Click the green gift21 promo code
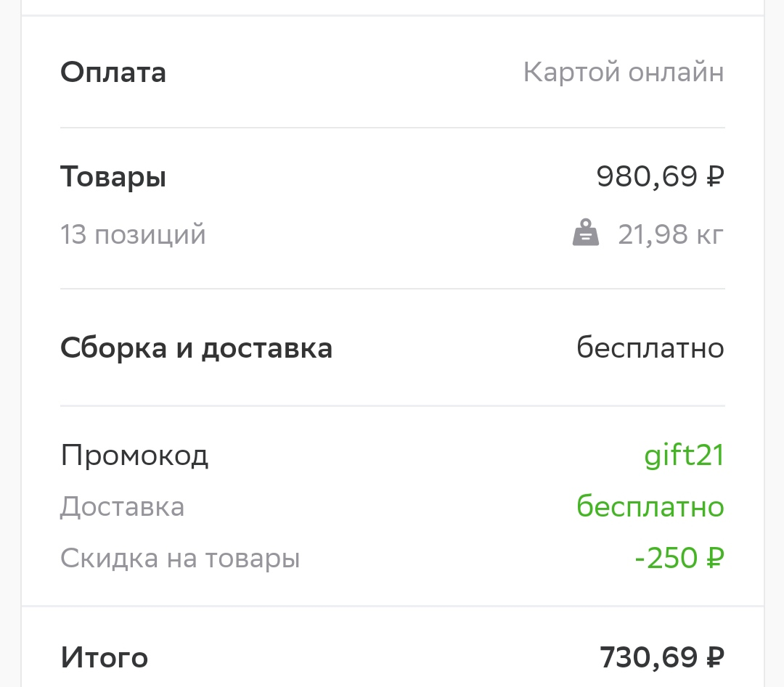This screenshot has width=784, height=687. point(684,456)
